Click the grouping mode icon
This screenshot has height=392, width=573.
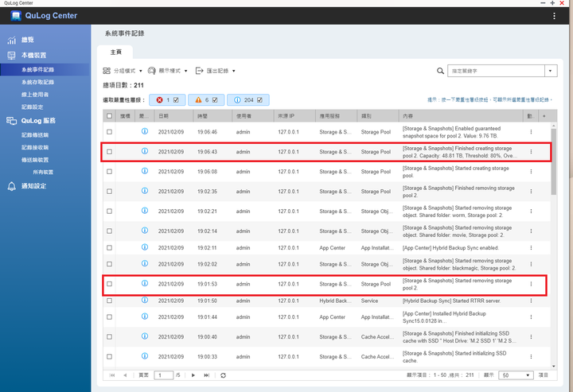pyautogui.click(x=107, y=71)
